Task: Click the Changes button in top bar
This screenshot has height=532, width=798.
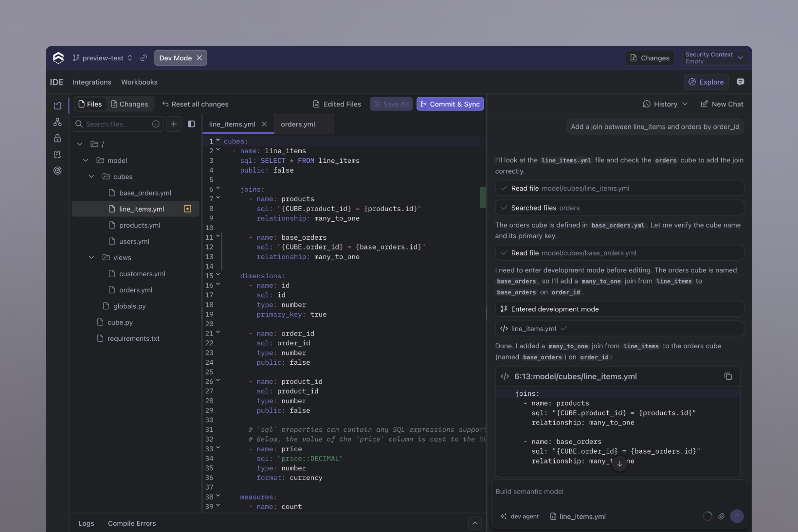Action: 650,58
